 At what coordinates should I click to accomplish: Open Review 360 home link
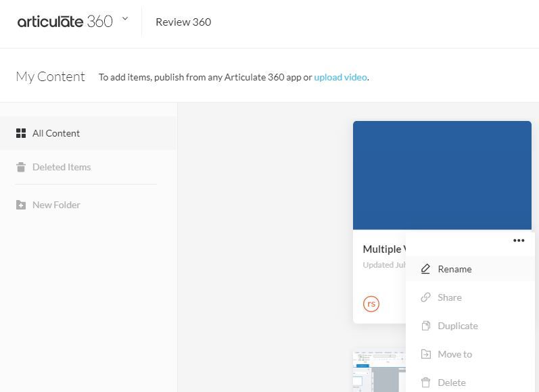click(183, 22)
